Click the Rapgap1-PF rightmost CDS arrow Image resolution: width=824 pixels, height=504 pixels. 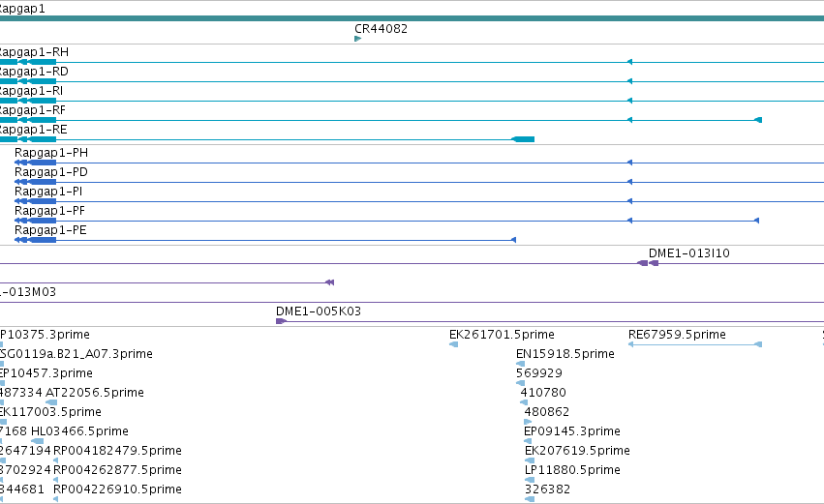coord(757,221)
